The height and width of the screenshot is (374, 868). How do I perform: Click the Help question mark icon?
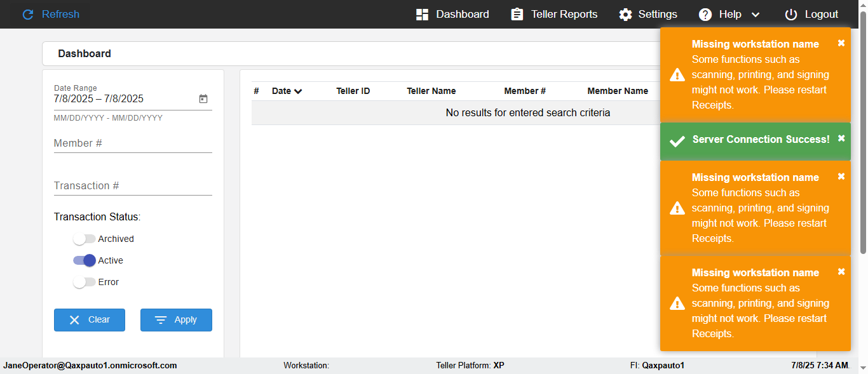[x=705, y=15]
